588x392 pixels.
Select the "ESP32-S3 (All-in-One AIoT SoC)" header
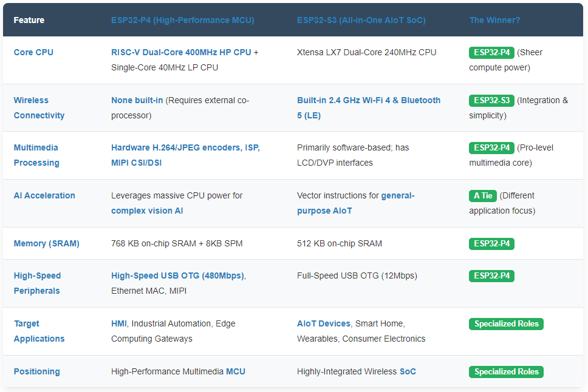coord(361,20)
